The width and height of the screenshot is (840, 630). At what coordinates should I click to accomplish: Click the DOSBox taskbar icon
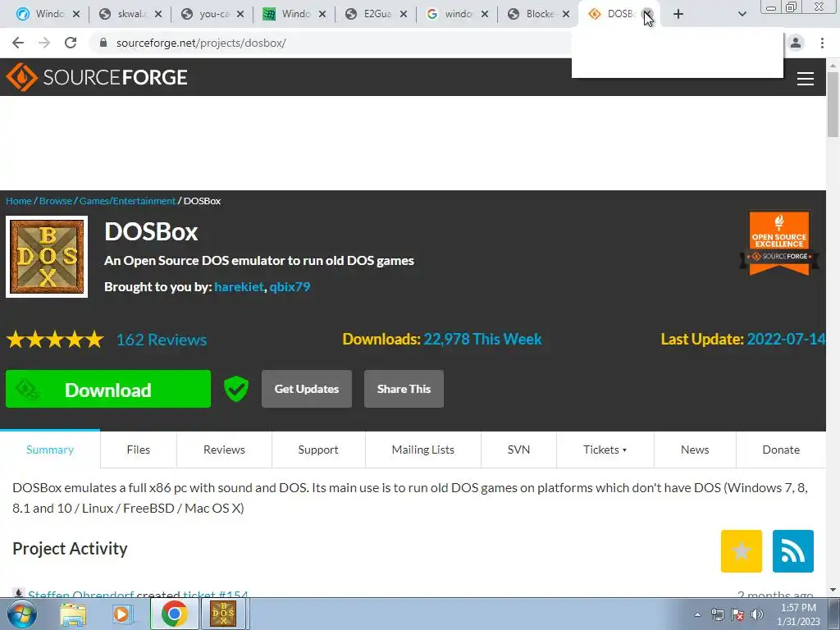click(223, 614)
